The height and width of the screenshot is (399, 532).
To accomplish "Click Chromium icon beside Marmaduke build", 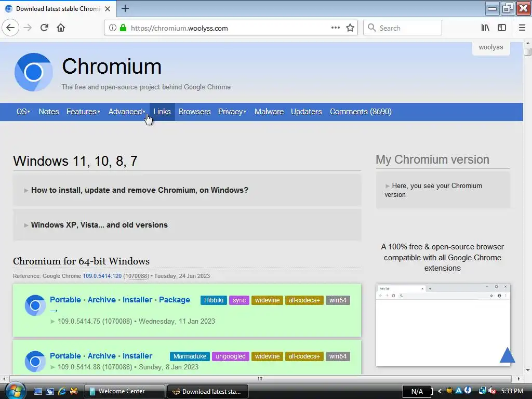I will coord(35,362).
